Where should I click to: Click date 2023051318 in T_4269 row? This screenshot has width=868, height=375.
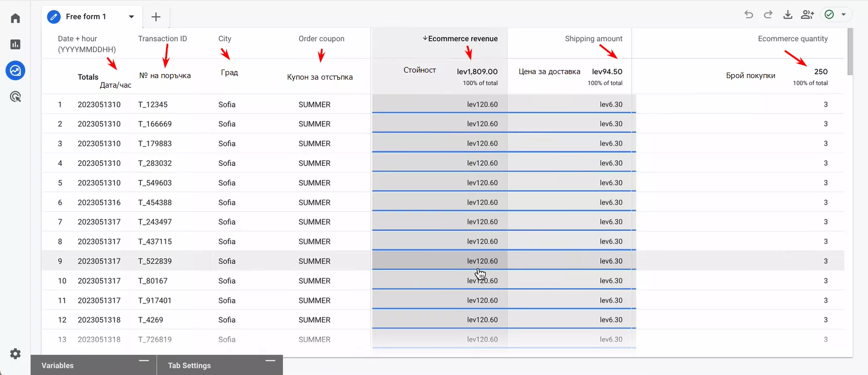point(99,320)
